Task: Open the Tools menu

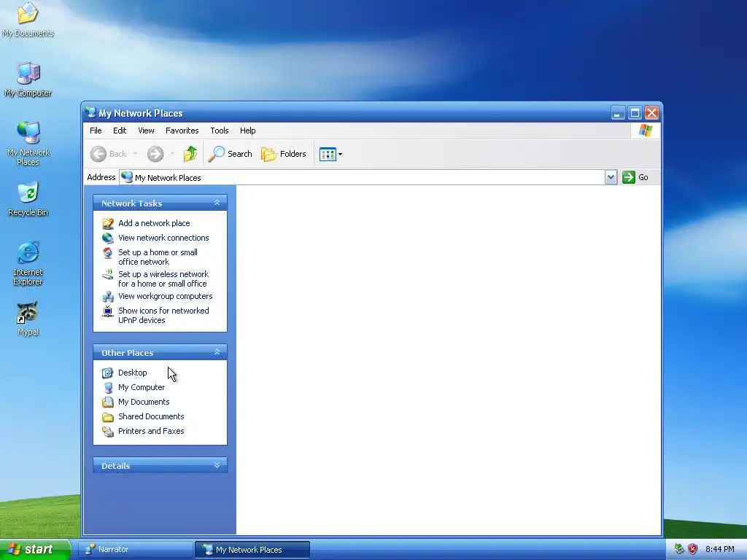Action: point(219,131)
